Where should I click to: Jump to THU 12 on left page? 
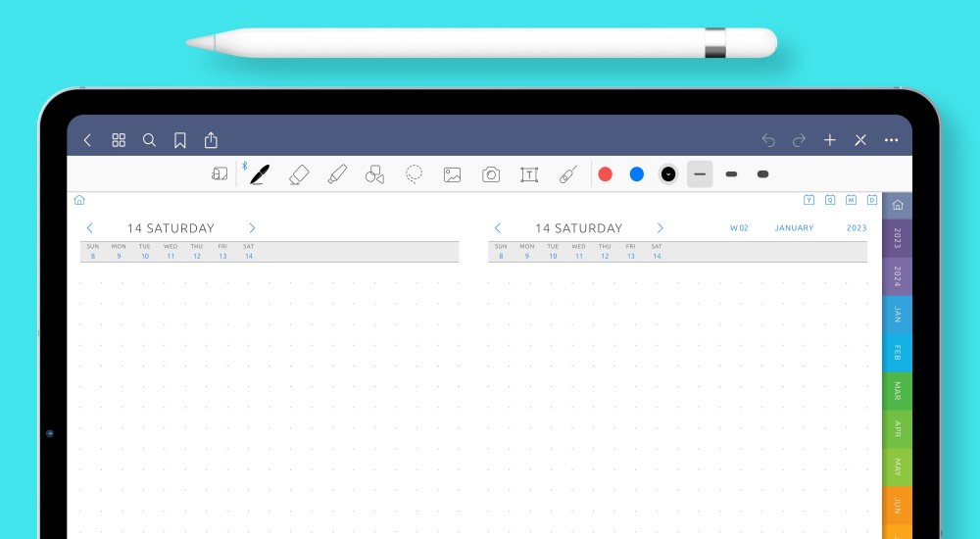tap(197, 251)
